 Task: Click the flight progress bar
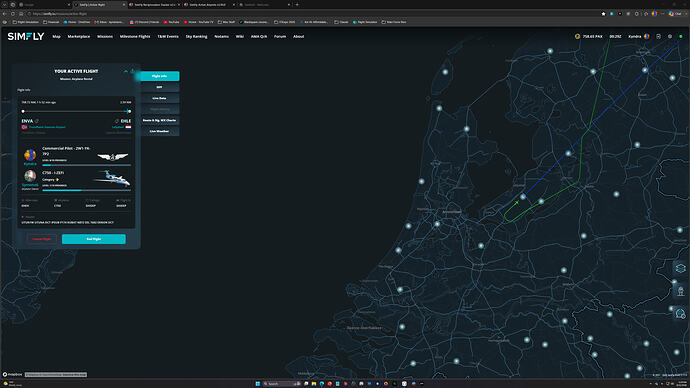point(76,111)
